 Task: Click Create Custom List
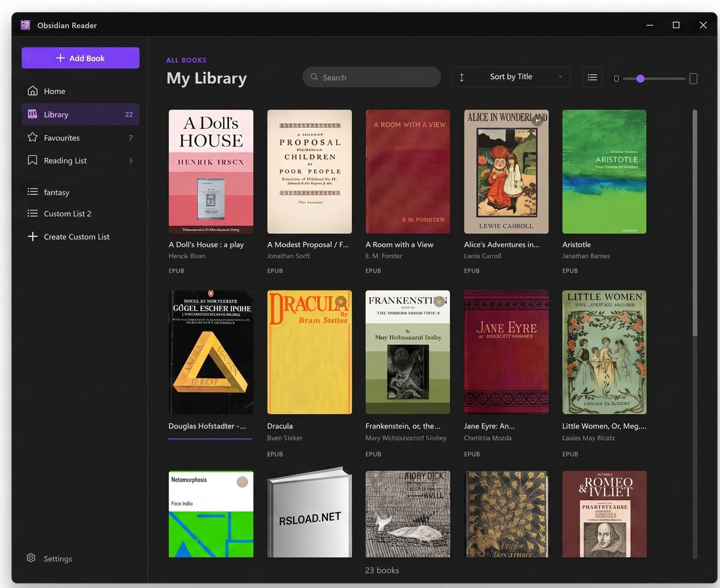point(81,237)
